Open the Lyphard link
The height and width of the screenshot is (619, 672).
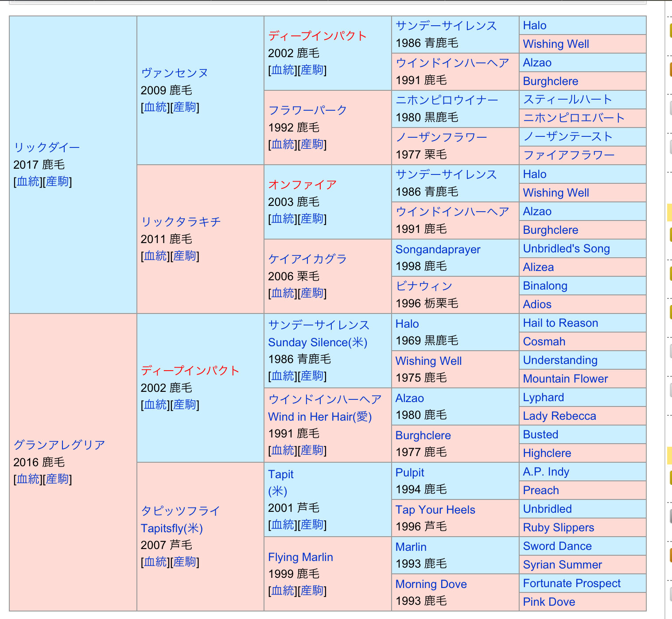point(543,397)
